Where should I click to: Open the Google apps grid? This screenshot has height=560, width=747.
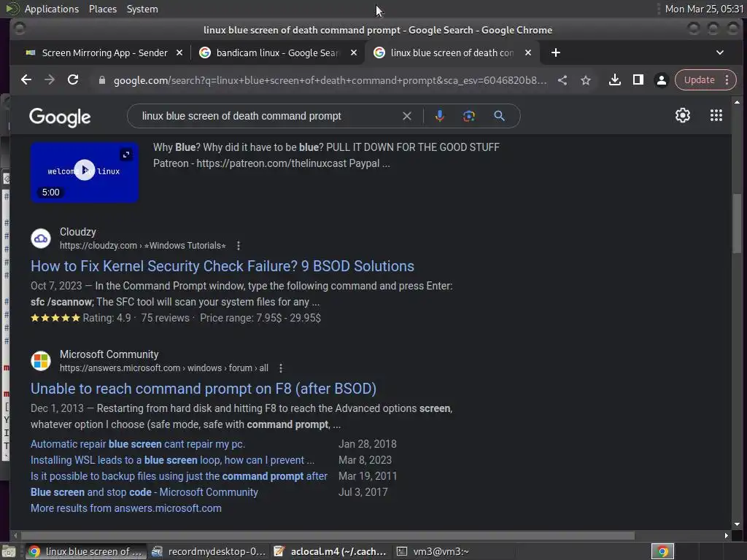pyautogui.click(x=716, y=115)
